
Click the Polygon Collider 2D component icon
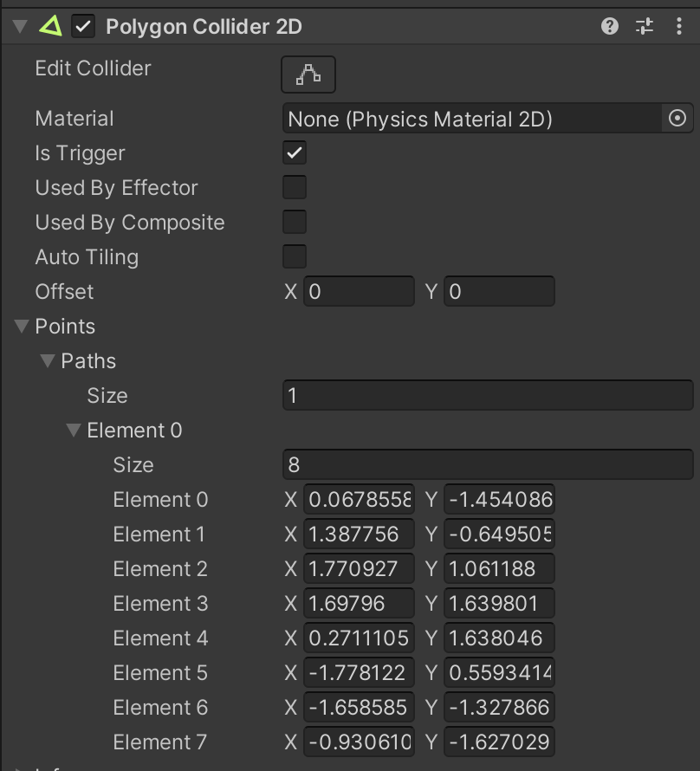click(x=50, y=26)
